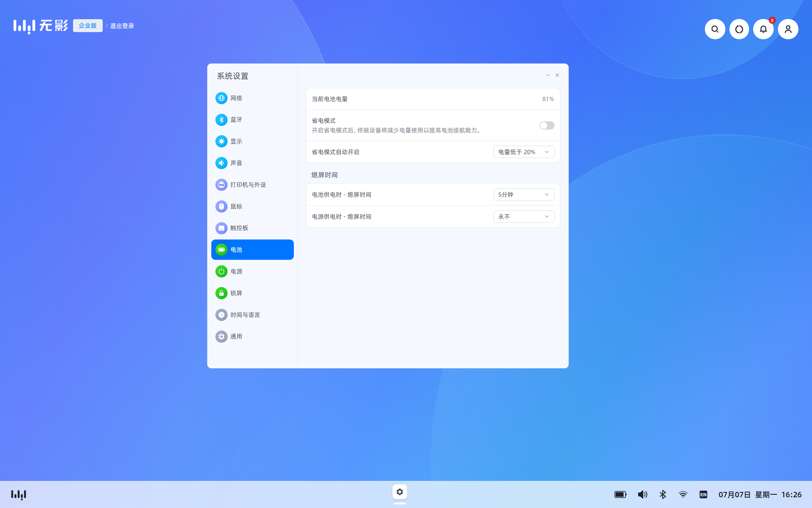
Task: Click the 电源供电时 - 熄屏时间 label
Action: click(342, 217)
